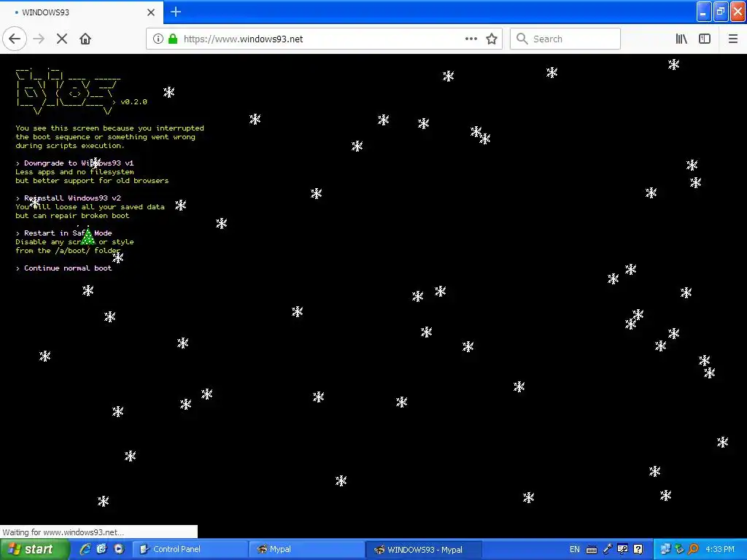The image size is (747, 560).
Task: Click the forward navigation arrow
Action: (39, 39)
